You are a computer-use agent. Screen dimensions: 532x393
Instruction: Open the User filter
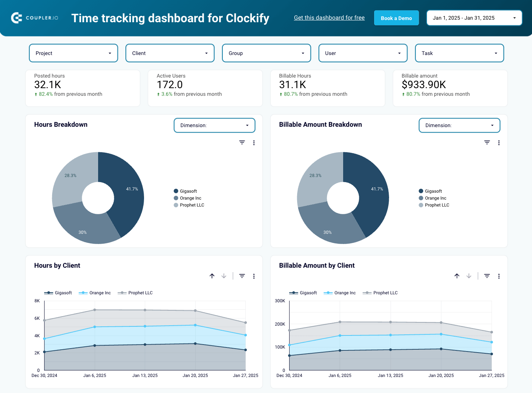[x=362, y=53]
